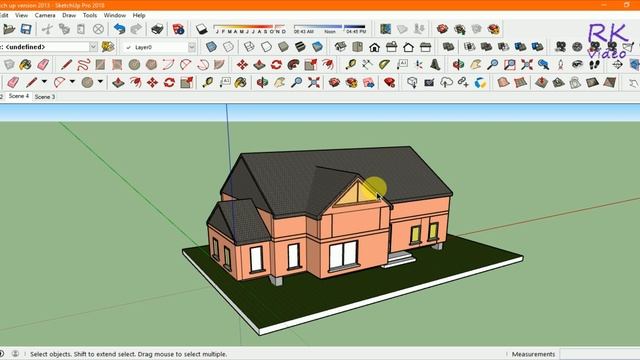Click the Subtract solid tool

point(503,47)
